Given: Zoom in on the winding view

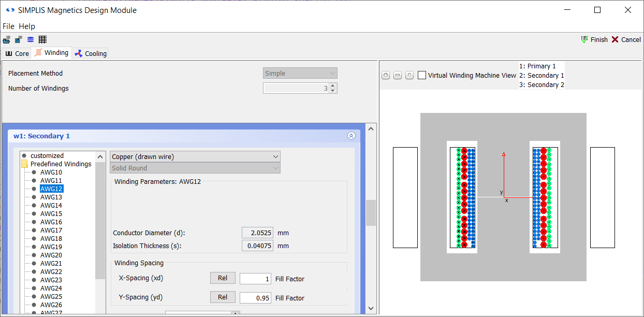Looking at the screenshot, I should 386,76.
